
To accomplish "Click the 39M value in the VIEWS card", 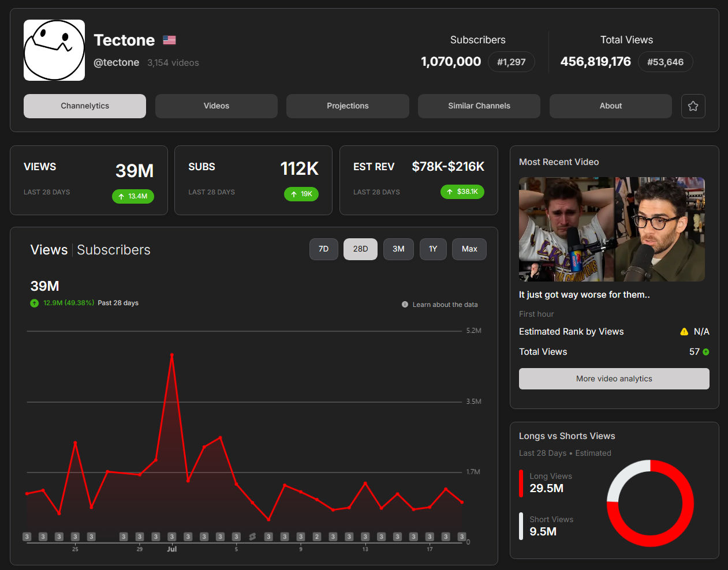I will (135, 171).
